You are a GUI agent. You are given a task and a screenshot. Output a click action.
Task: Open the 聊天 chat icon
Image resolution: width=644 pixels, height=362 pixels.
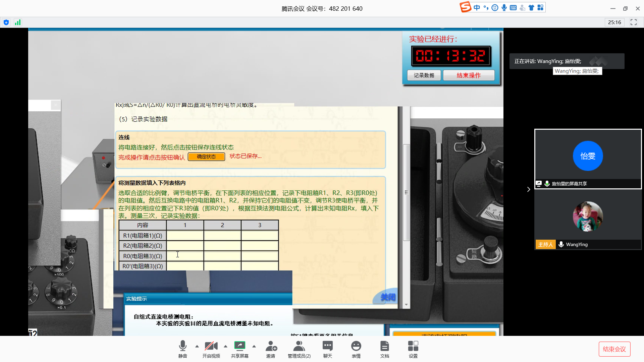(x=327, y=346)
